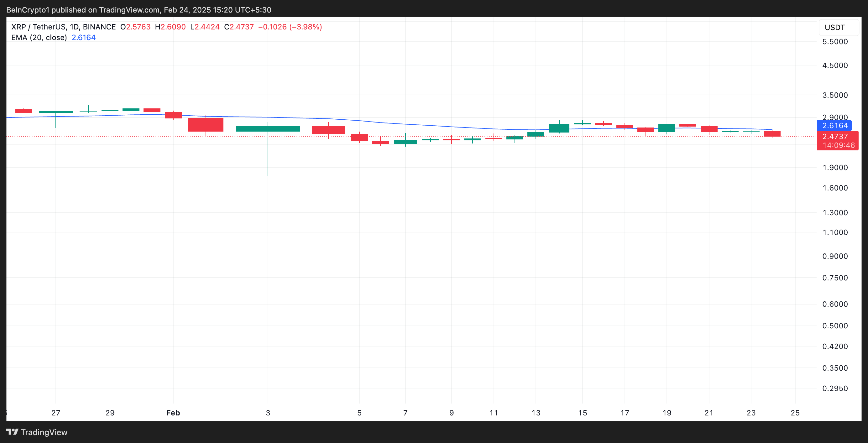The width and height of the screenshot is (868, 443).
Task: Click the 27 date label on time axis
Action: point(55,413)
